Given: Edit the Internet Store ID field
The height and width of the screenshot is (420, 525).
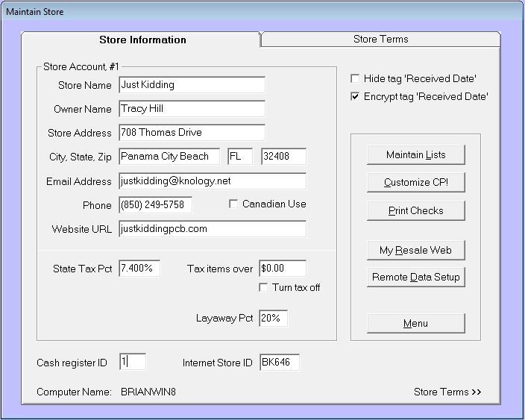Looking at the screenshot, I should click(280, 362).
